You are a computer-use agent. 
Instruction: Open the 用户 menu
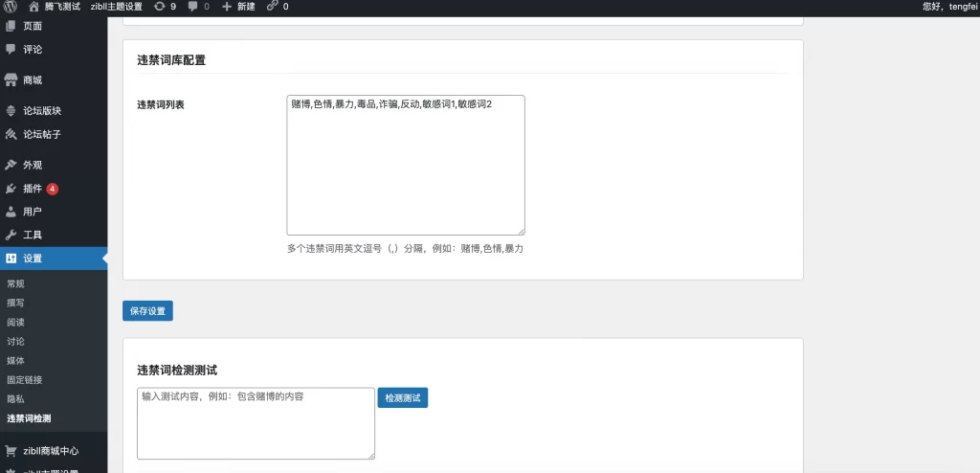[33, 212]
